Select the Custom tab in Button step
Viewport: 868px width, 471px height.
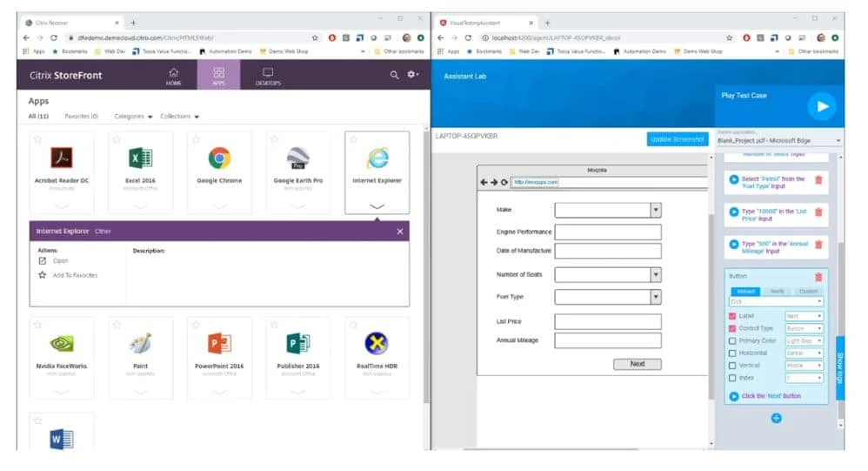[808, 292]
